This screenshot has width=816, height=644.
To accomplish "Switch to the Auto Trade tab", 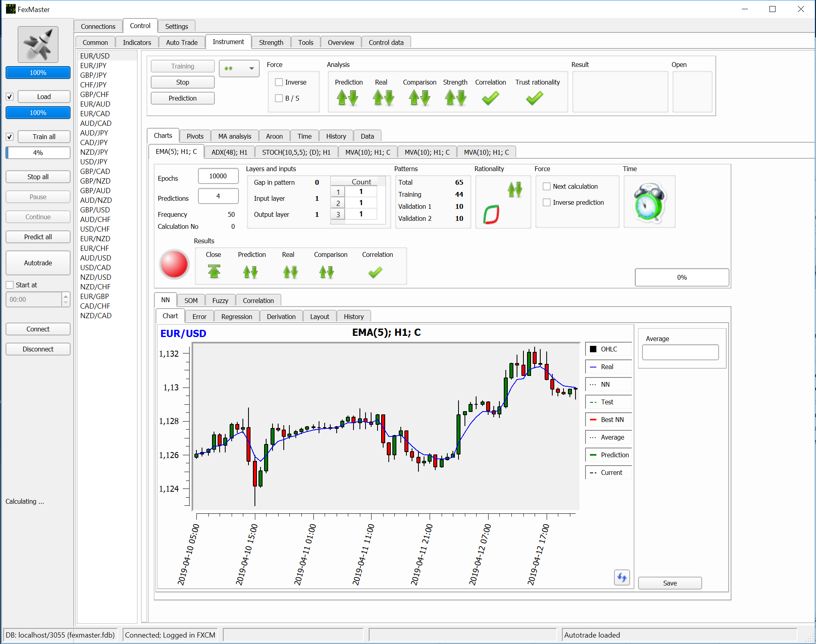I will (x=182, y=42).
